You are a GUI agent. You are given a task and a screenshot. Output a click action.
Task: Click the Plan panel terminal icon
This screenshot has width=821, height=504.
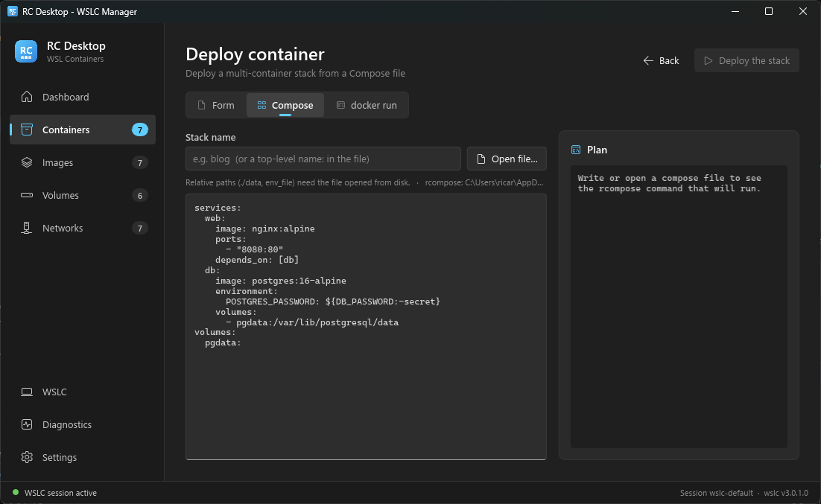point(575,150)
